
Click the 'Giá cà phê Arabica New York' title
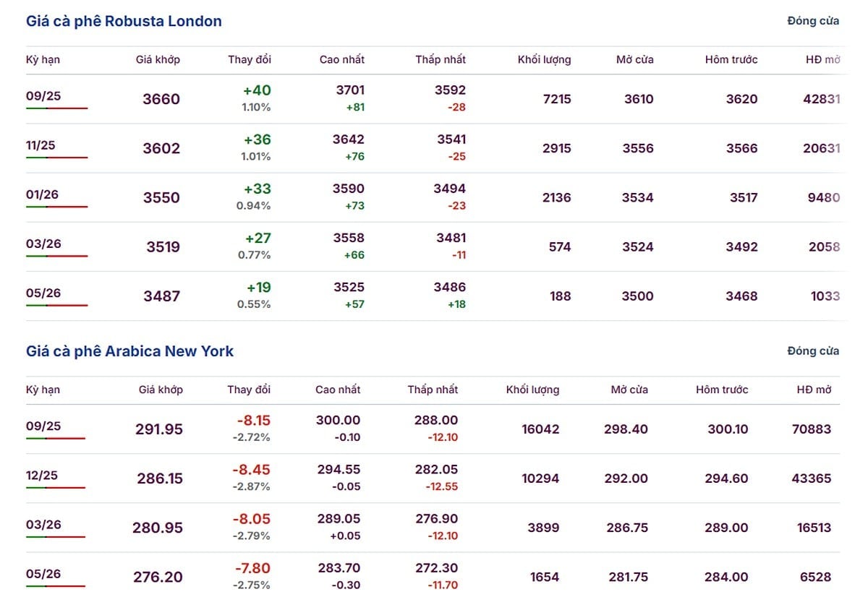coord(130,351)
